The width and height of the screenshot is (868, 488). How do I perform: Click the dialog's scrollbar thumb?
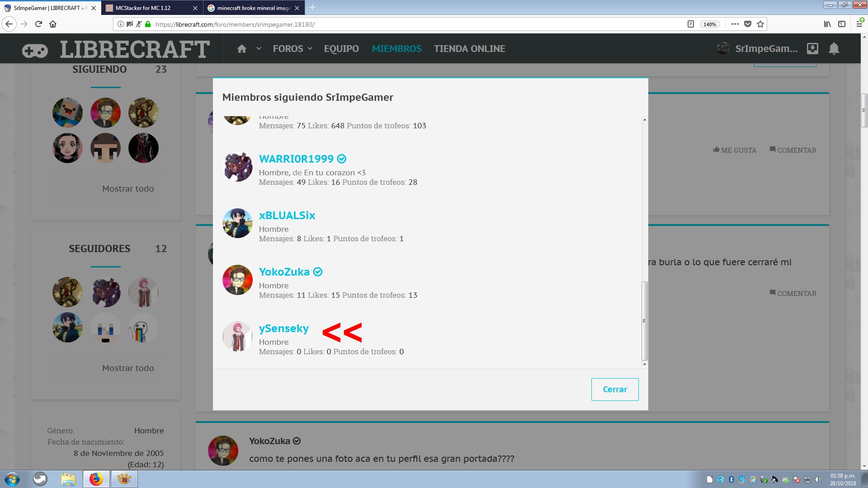click(x=644, y=321)
